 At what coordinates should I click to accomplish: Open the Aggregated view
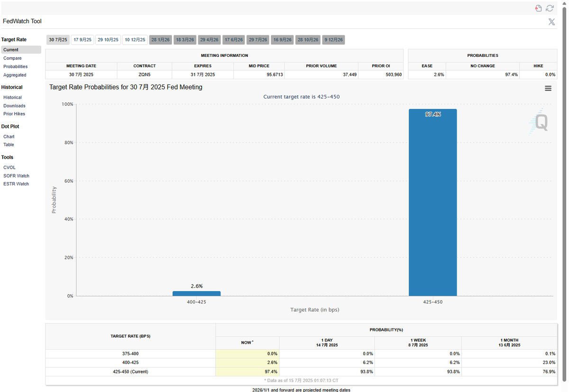click(15, 75)
